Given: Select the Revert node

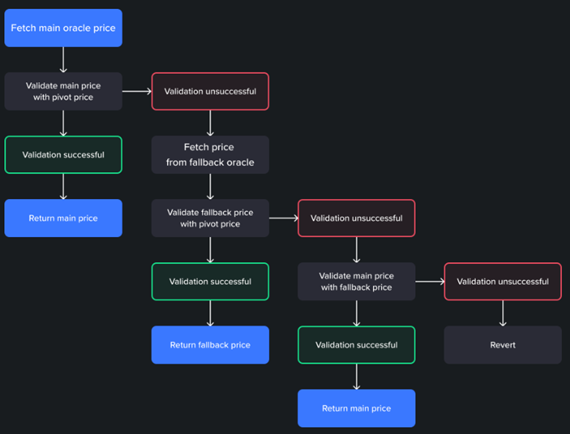Looking at the screenshot, I should coord(503,345).
